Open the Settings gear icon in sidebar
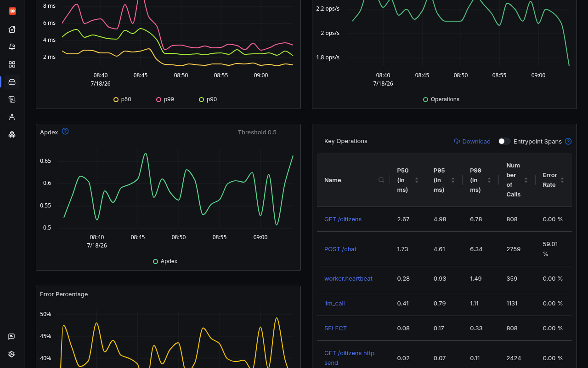Viewport: 588px width, 368px height. pos(12,354)
